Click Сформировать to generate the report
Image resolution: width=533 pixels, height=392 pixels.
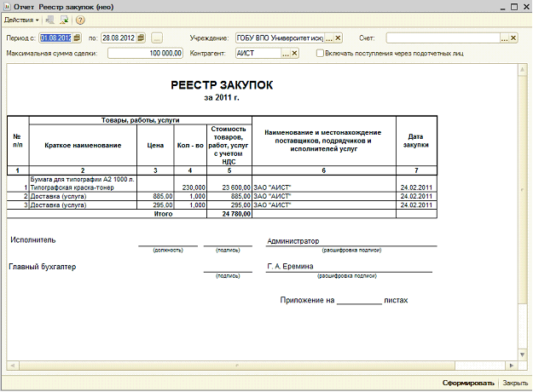(x=468, y=383)
